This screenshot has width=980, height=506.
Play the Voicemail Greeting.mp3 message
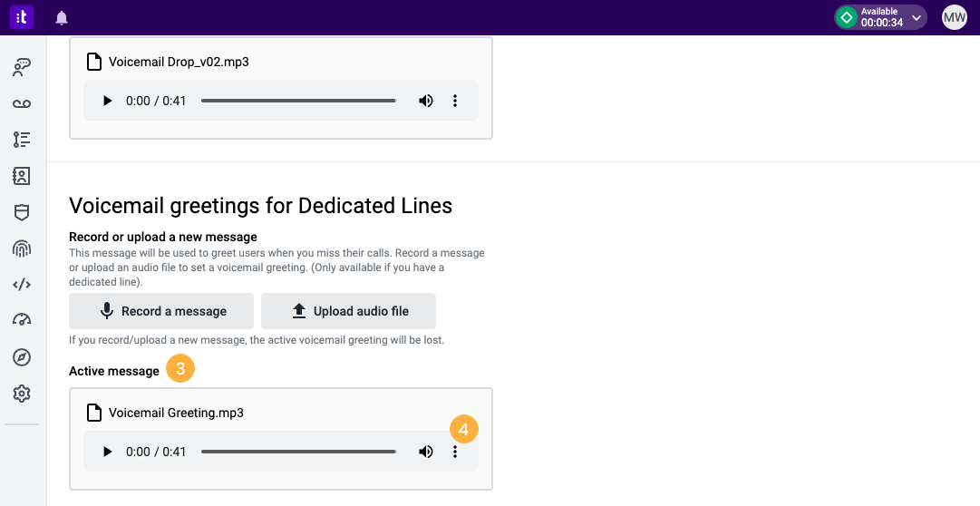point(107,452)
